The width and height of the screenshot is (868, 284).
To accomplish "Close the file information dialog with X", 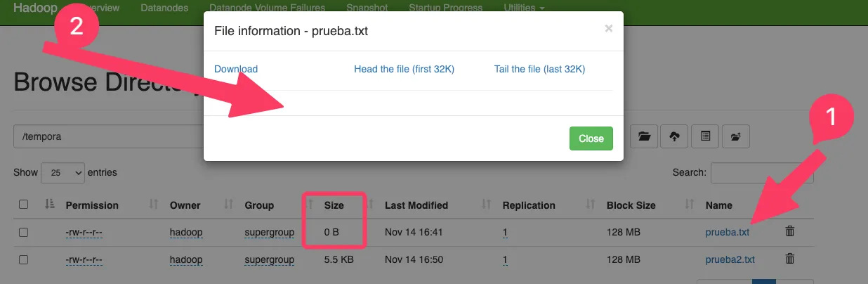I will tap(608, 29).
